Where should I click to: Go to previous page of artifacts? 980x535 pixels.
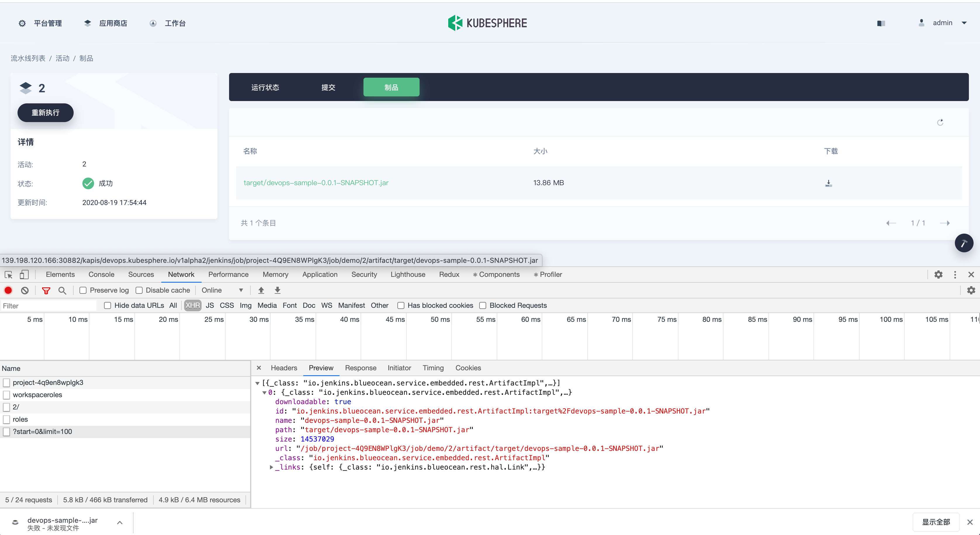[x=891, y=223]
